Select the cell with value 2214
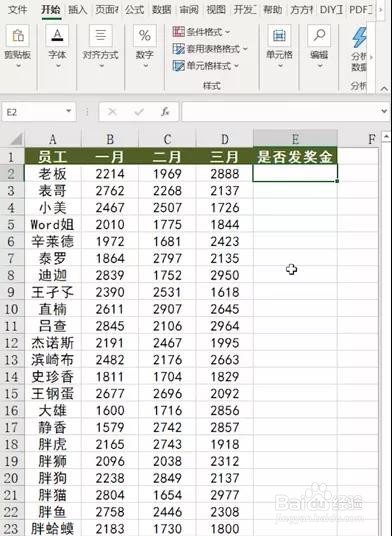392x536 pixels. tap(110, 174)
